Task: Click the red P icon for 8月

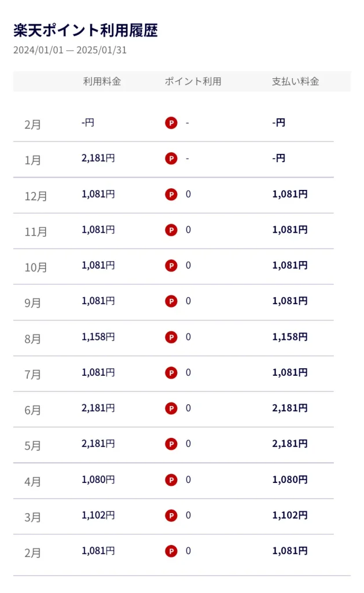Action: 171,337
